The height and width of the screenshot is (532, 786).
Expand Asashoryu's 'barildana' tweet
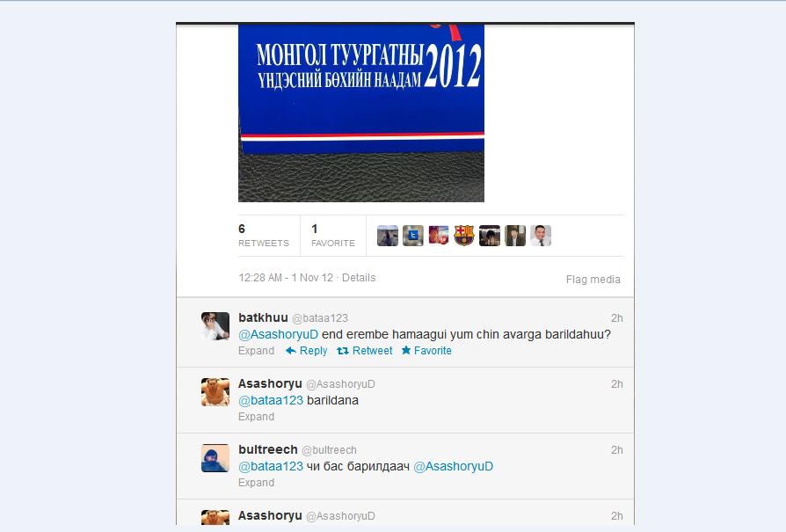click(x=256, y=417)
